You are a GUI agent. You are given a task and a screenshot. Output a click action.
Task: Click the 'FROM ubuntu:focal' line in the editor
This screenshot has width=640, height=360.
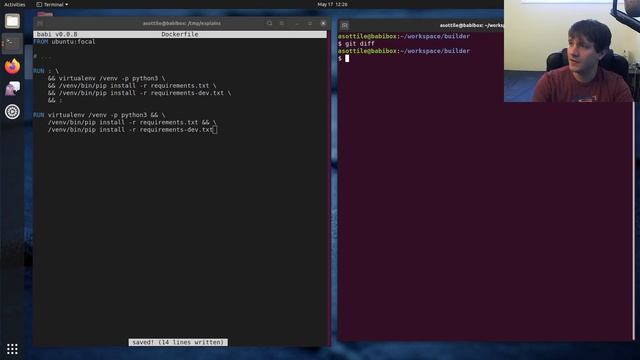64,42
